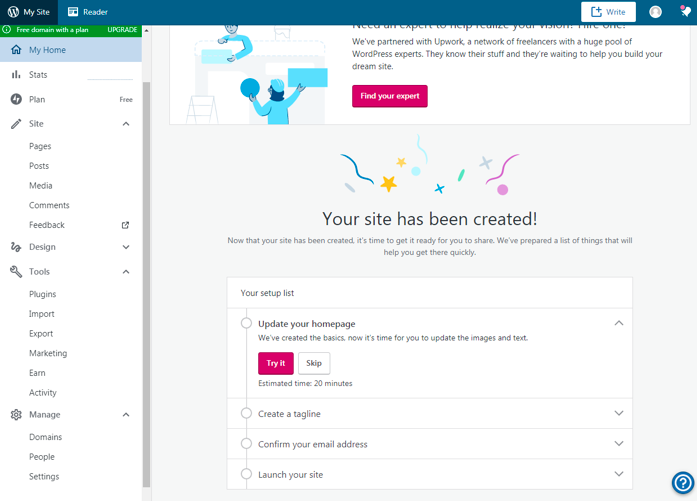697x501 pixels.
Task: Toggle the Launch your site circle
Action: coord(246,474)
